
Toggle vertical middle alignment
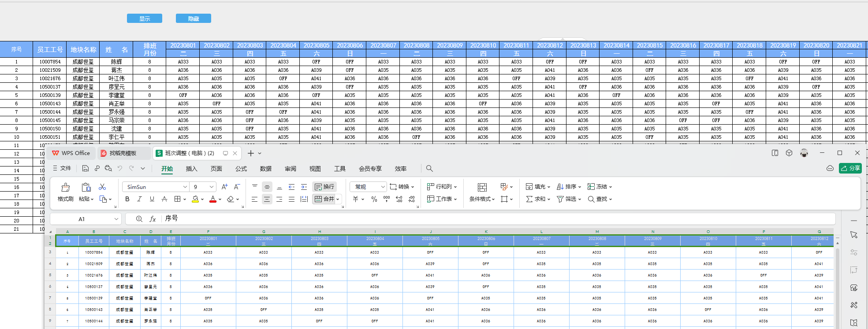pyautogui.click(x=267, y=187)
